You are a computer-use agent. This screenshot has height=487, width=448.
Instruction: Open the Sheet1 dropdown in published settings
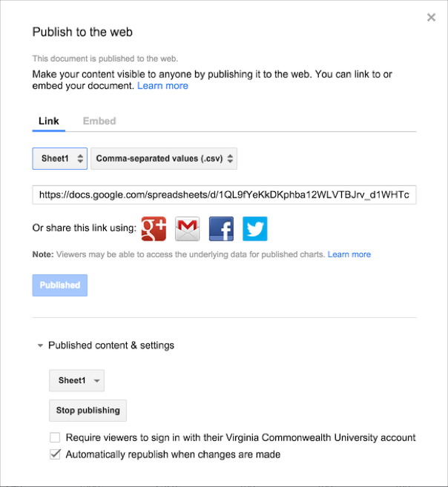tap(76, 380)
